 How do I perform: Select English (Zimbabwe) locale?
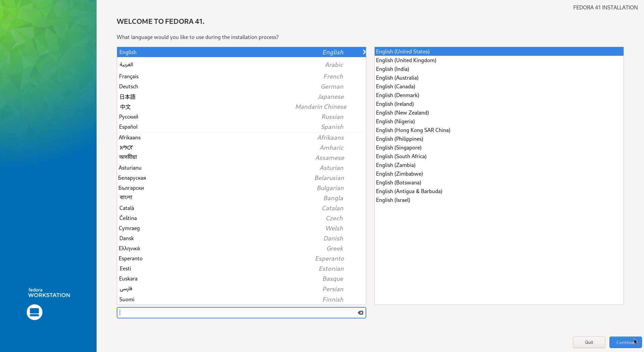click(499, 174)
